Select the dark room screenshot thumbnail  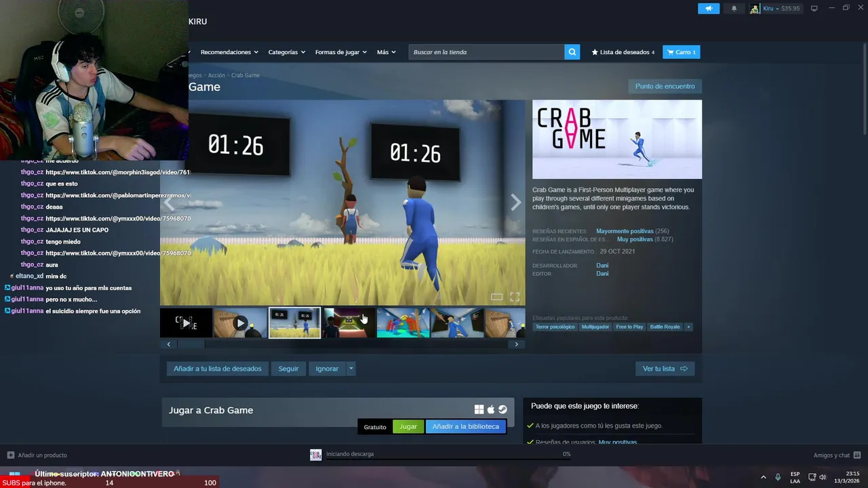point(349,323)
